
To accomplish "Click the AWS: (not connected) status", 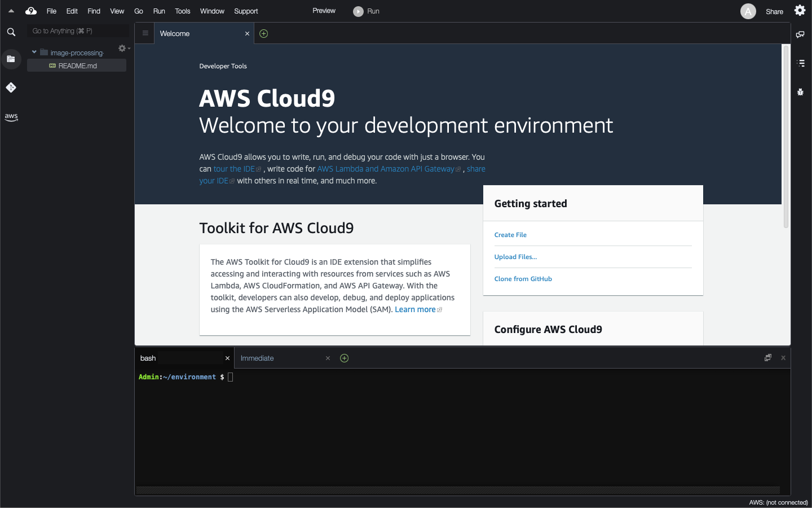I will point(778,502).
